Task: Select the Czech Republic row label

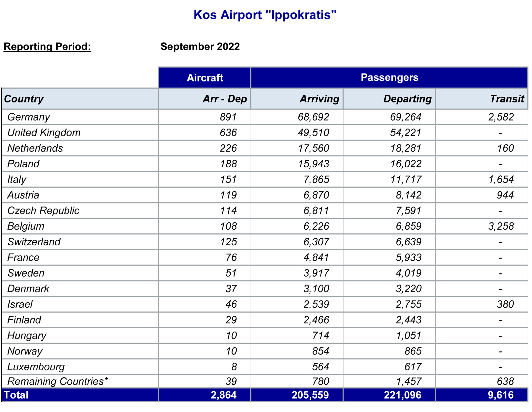Action: tap(43, 211)
